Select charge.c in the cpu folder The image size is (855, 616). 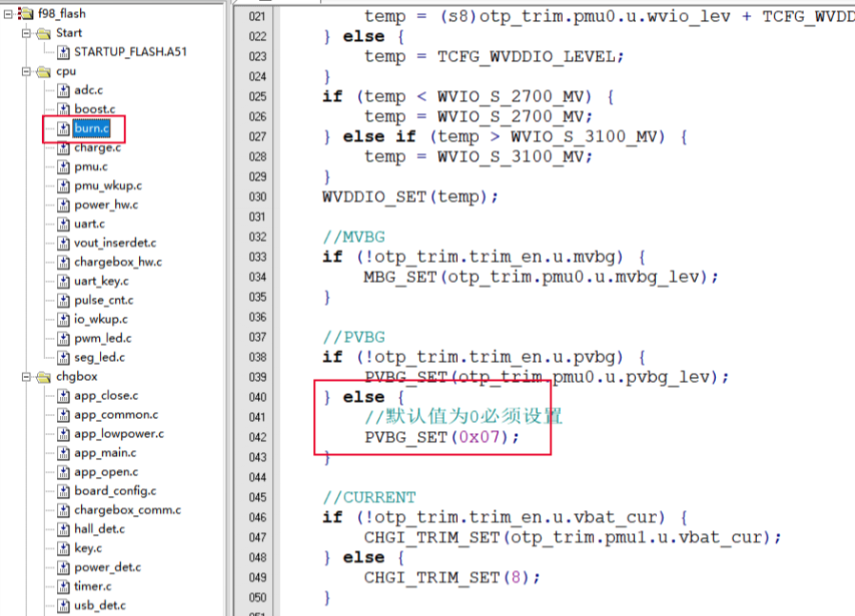98,148
